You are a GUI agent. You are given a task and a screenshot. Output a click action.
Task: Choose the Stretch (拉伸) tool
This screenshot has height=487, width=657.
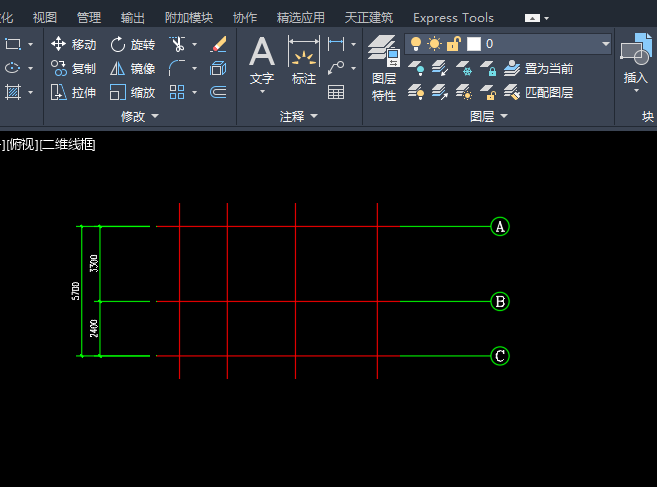pos(73,92)
